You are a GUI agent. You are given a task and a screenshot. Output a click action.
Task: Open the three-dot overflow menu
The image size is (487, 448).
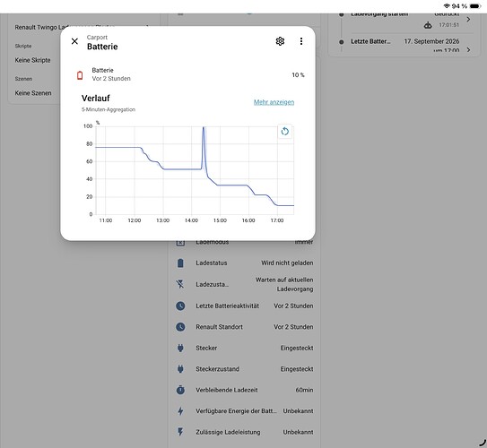point(301,41)
